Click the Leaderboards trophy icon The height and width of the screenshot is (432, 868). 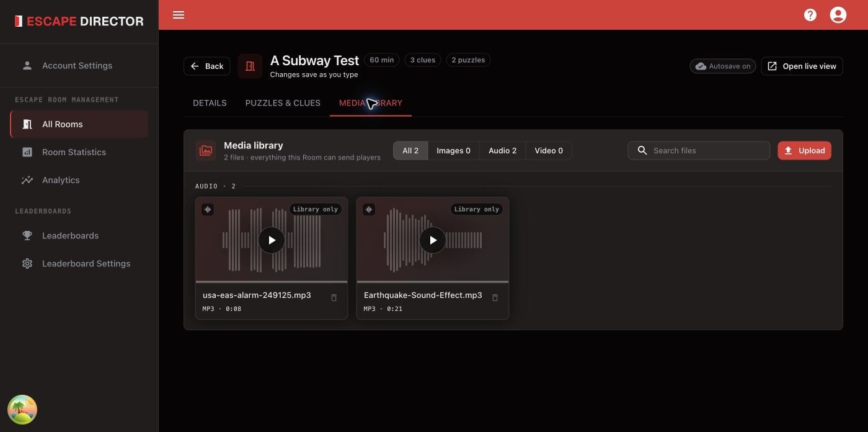(27, 235)
